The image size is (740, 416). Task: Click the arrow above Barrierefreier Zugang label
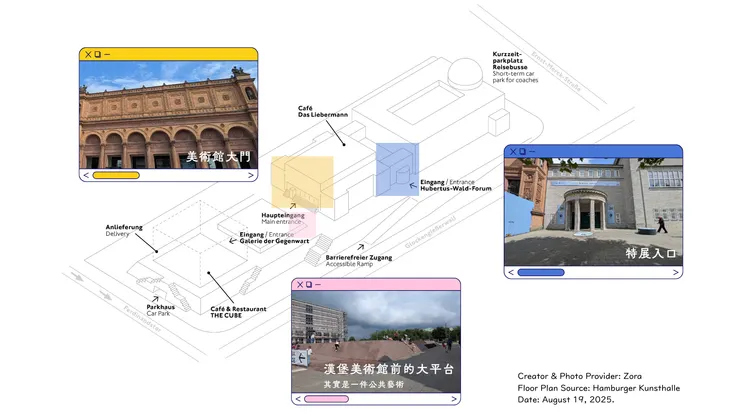coord(361,247)
